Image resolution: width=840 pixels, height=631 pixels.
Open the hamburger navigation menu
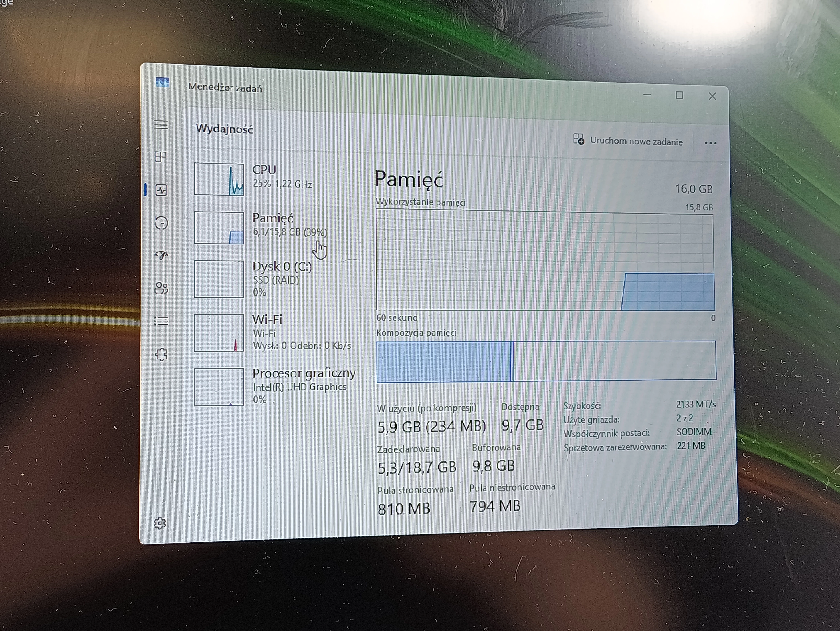pyautogui.click(x=161, y=125)
